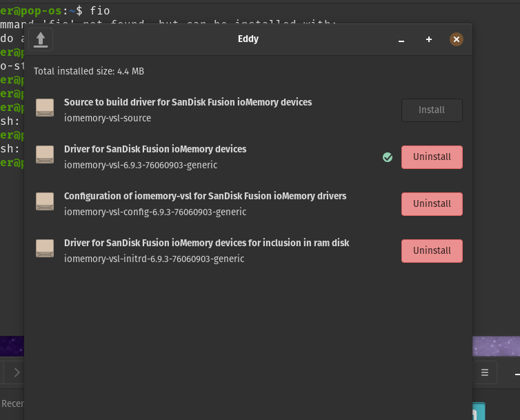This screenshot has width=520, height=420.
Task: Maximize the Eddy window
Action: 429,40
